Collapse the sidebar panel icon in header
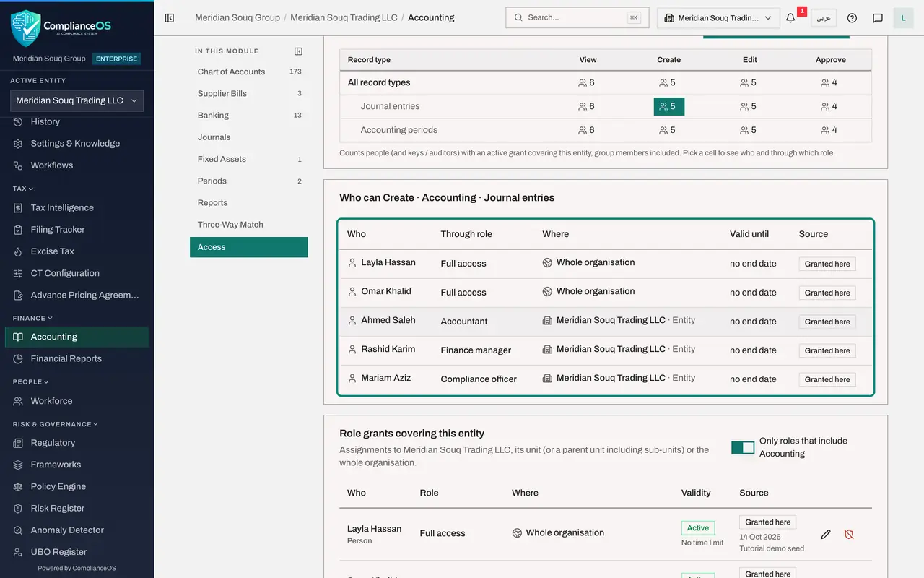The image size is (924, 578). point(170,17)
